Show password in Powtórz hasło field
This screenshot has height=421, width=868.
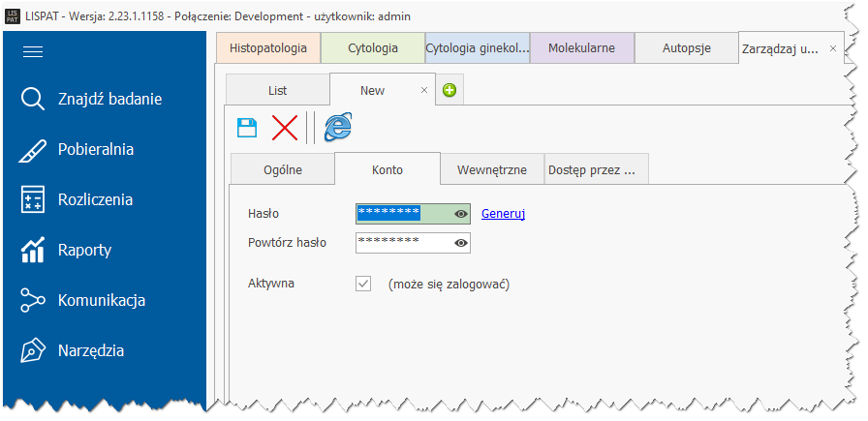tap(461, 243)
